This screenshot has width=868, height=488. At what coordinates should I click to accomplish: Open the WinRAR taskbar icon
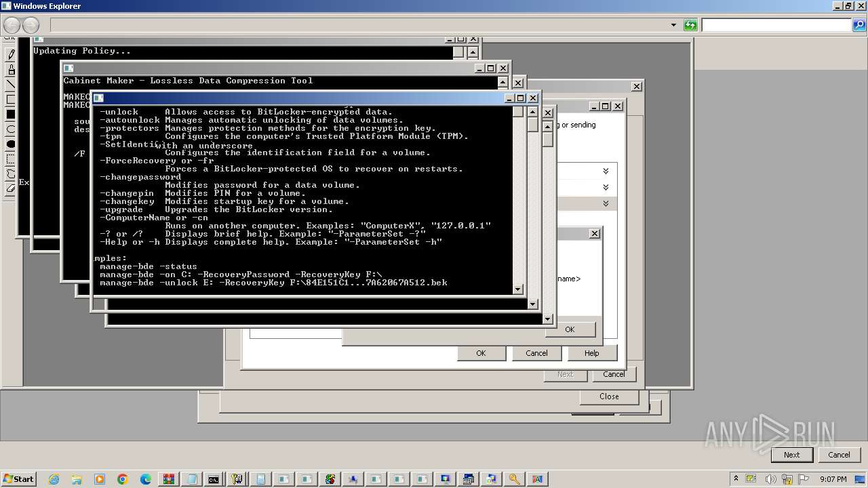(x=169, y=479)
